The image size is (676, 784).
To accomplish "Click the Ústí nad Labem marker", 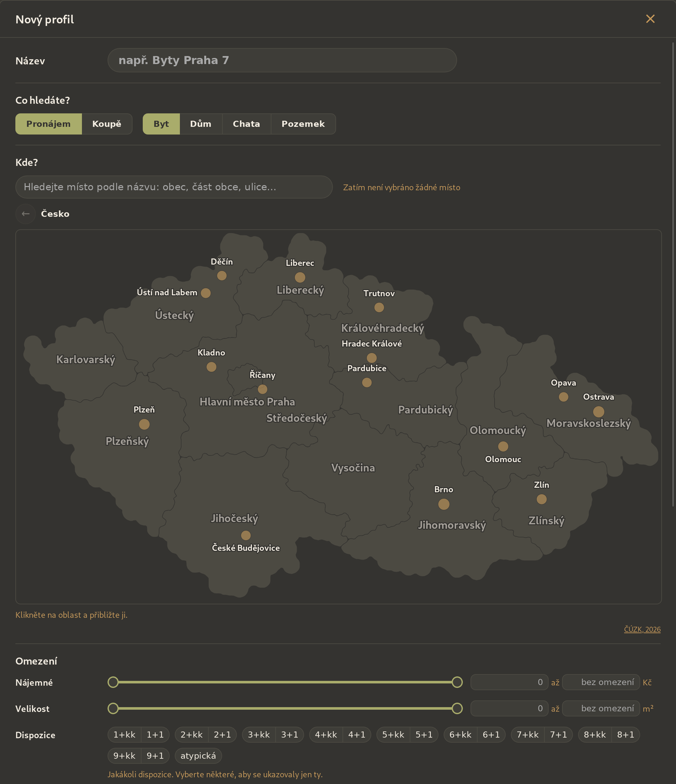I will [x=206, y=293].
